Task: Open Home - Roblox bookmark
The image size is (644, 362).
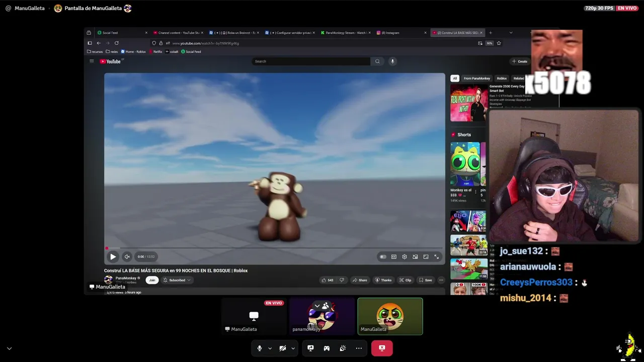Action: pos(133,52)
